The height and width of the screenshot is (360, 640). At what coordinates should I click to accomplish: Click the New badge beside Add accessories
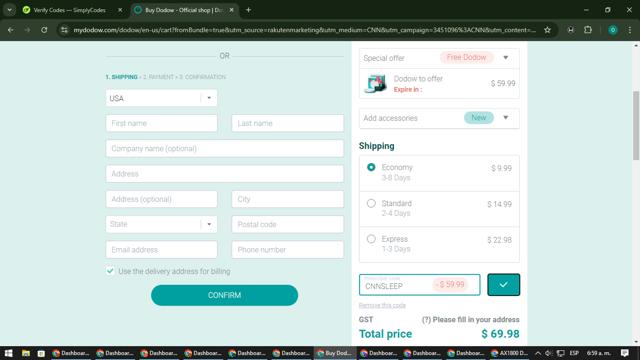[479, 118]
